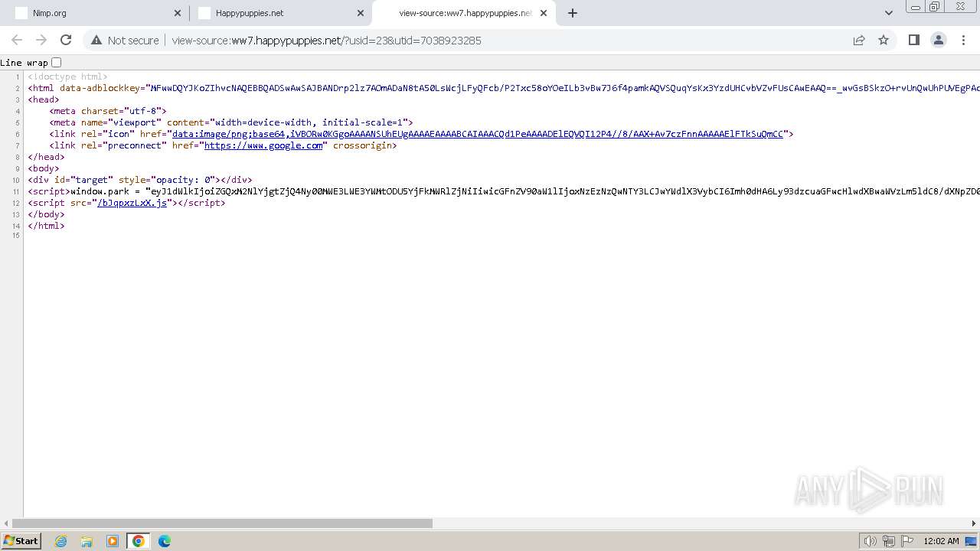
Task: Click the Show desktop tray button
Action: (971, 541)
